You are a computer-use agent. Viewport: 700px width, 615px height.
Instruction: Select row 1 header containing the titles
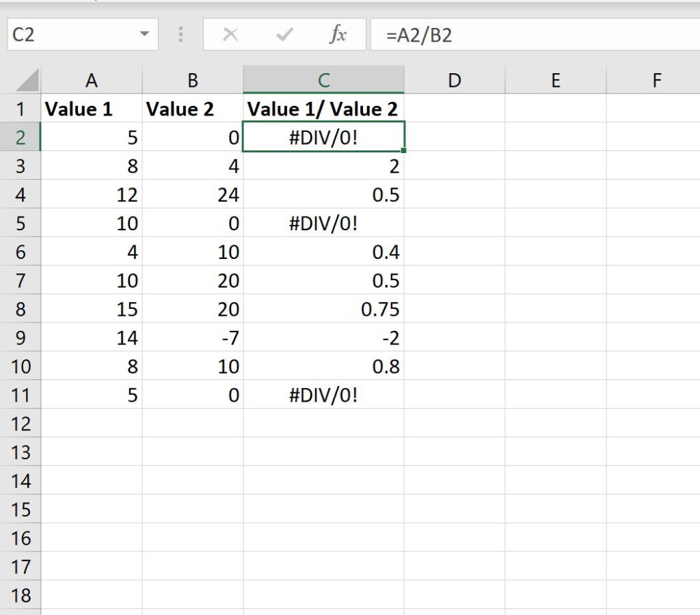click(x=21, y=108)
